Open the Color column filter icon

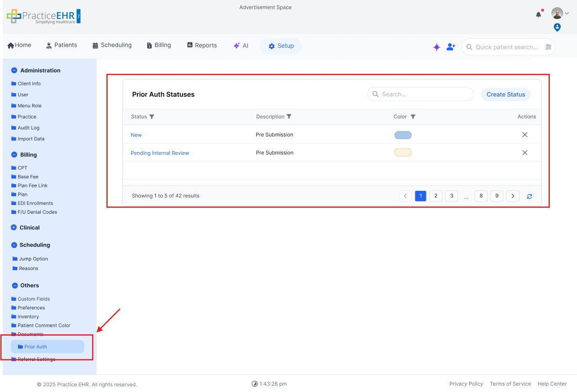coord(412,117)
